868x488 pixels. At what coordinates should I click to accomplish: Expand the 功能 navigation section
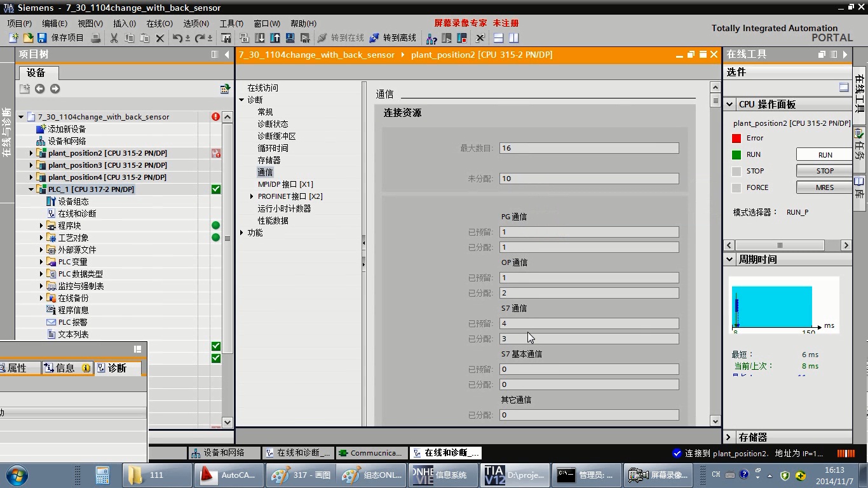coord(242,233)
